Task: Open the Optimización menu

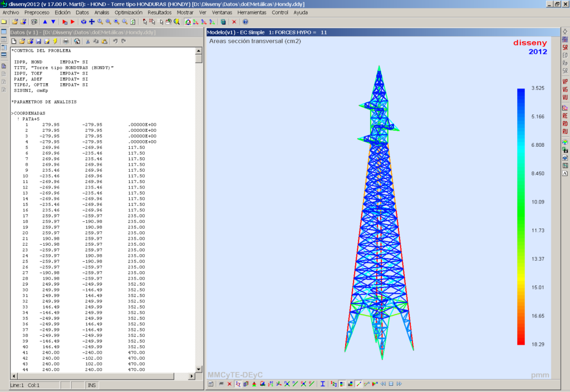Action: pyautogui.click(x=129, y=12)
